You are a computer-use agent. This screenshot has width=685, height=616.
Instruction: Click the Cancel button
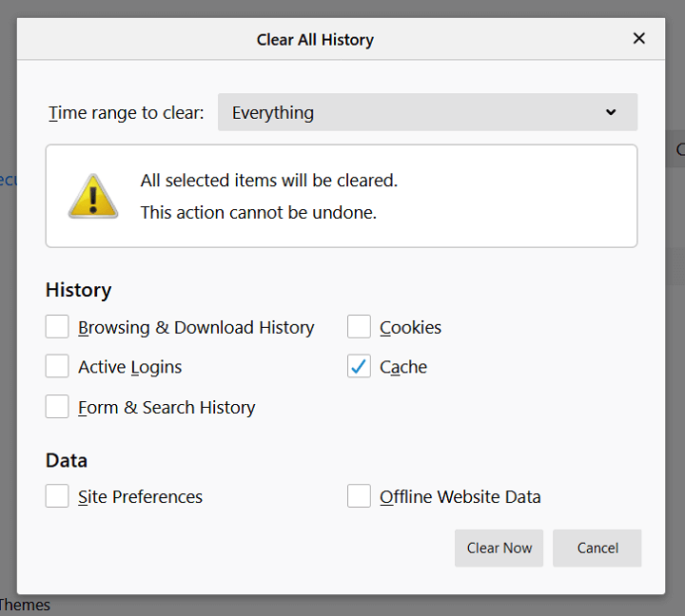pos(597,548)
